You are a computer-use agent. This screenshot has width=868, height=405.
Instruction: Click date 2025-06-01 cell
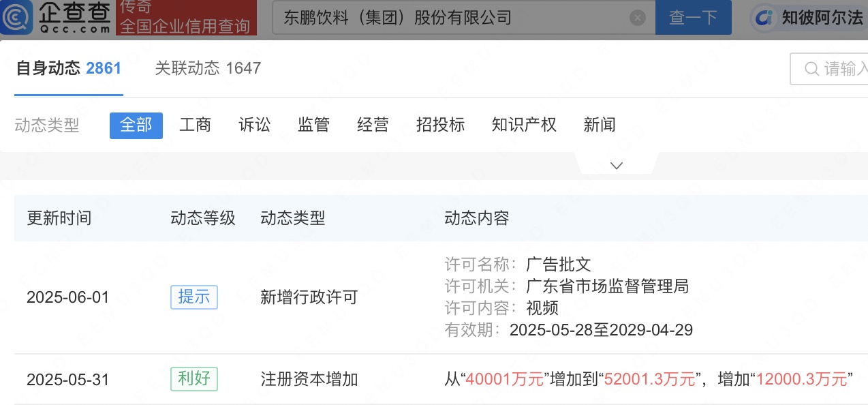(67, 297)
